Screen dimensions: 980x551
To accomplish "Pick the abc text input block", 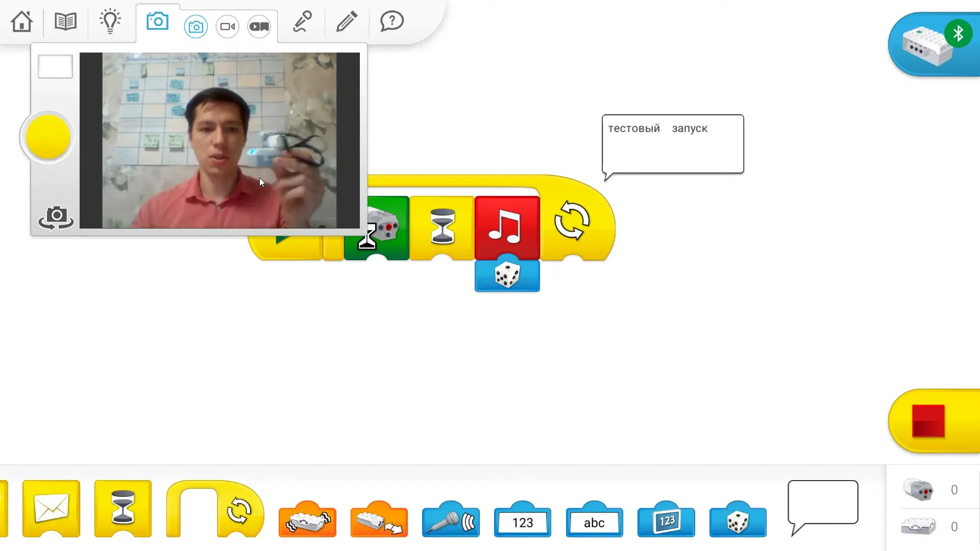I will click(594, 520).
